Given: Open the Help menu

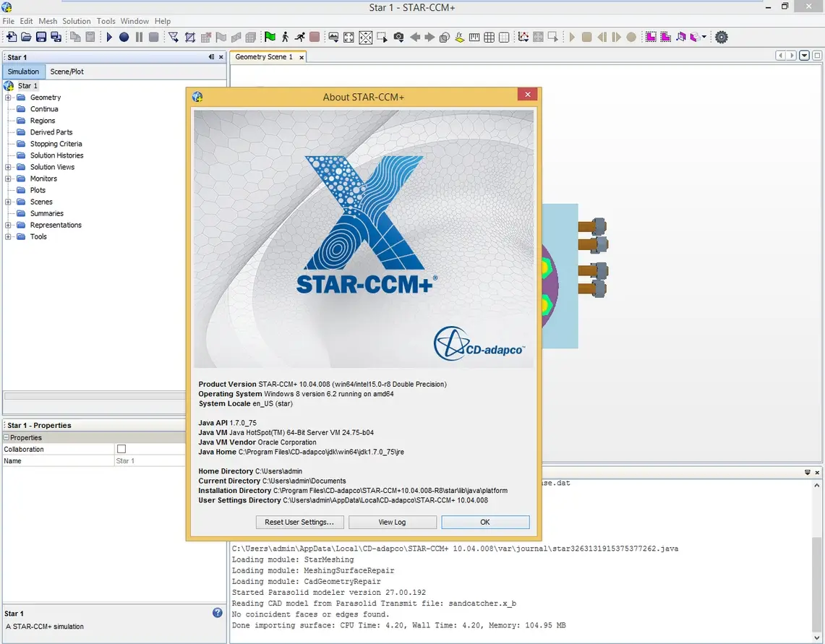Looking at the screenshot, I should point(163,21).
